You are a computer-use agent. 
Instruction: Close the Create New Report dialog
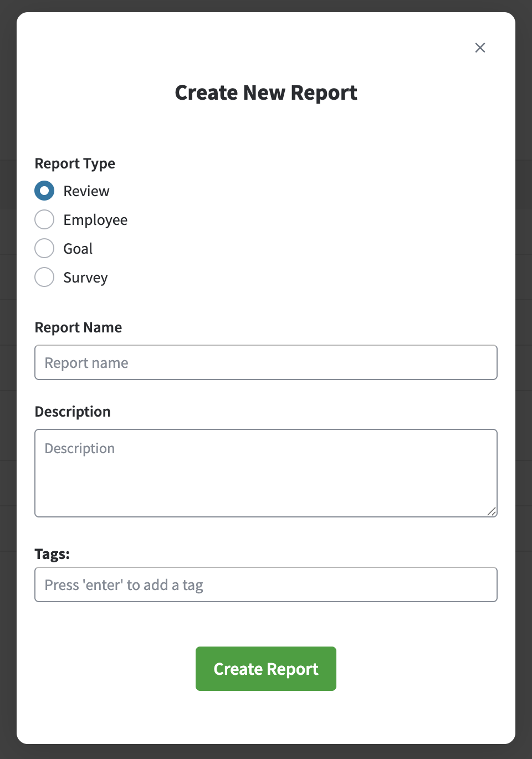coord(480,48)
